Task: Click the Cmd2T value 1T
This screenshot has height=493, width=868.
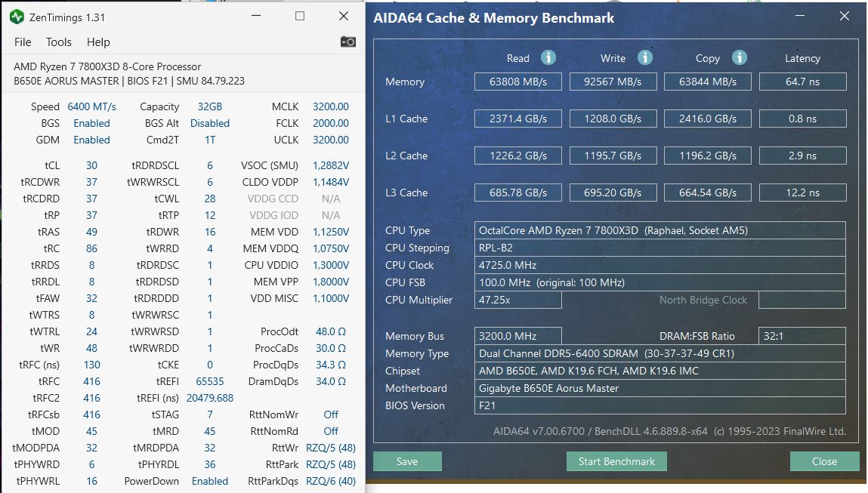Action: pos(210,140)
